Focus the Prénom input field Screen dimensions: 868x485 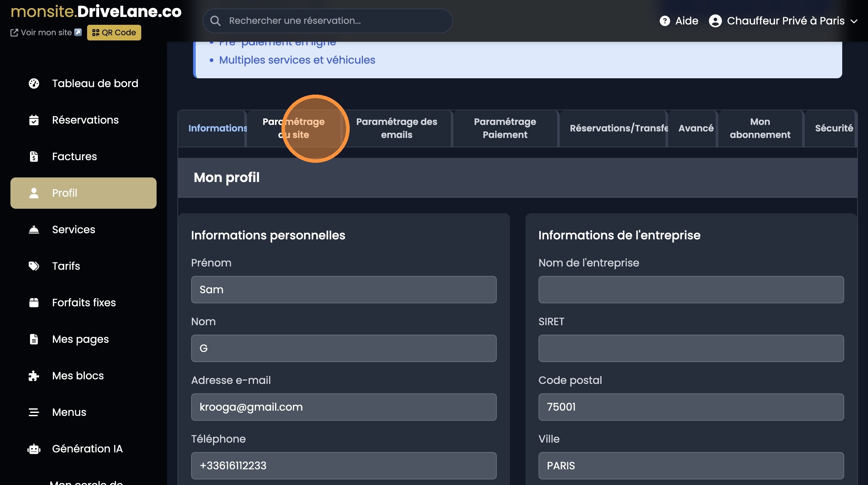click(343, 290)
